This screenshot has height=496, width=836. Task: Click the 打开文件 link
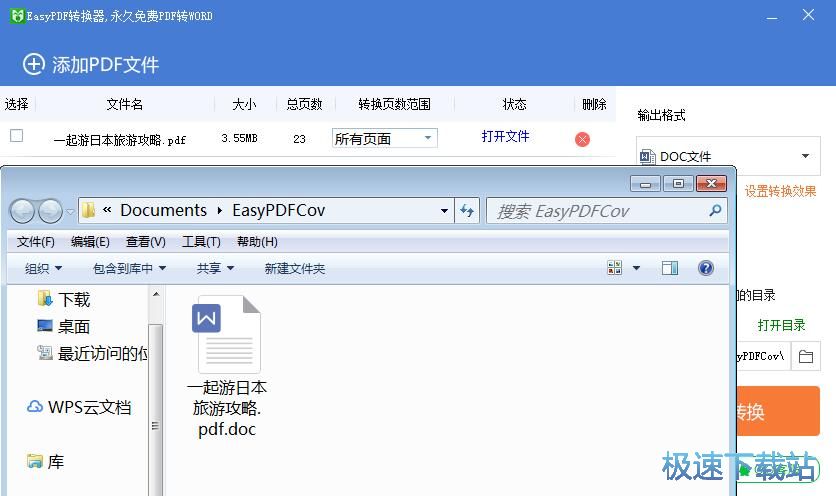tap(505, 137)
